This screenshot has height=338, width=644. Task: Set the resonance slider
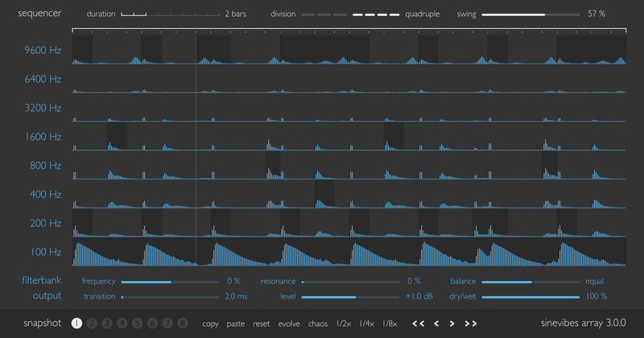(x=350, y=282)
